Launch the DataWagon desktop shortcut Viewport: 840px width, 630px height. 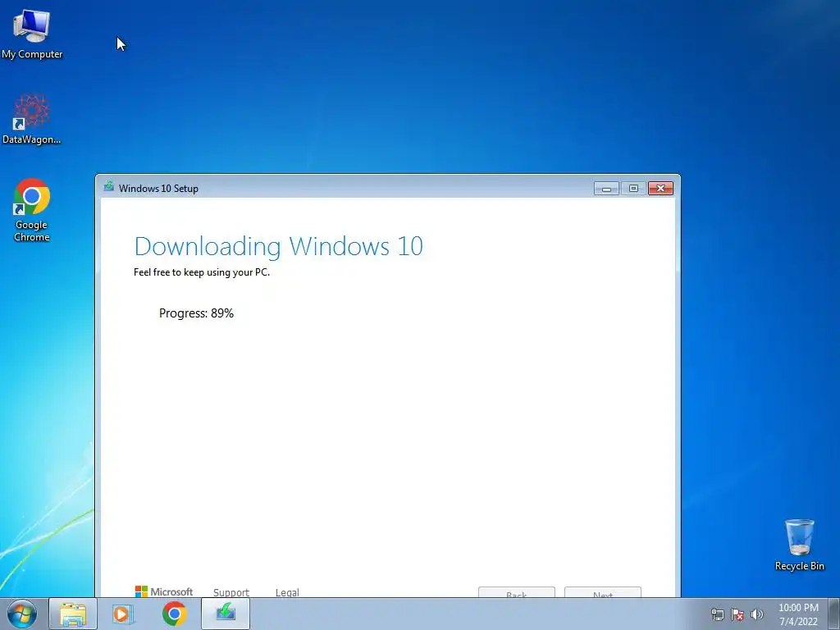point(32,119)
